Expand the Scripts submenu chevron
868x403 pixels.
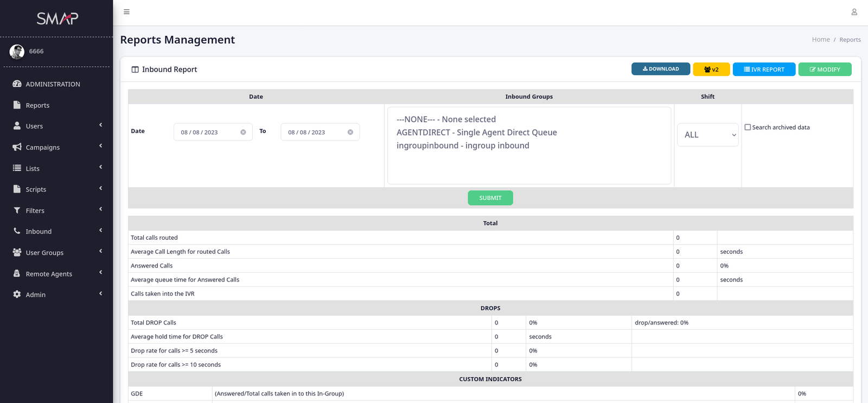(101, 188)
